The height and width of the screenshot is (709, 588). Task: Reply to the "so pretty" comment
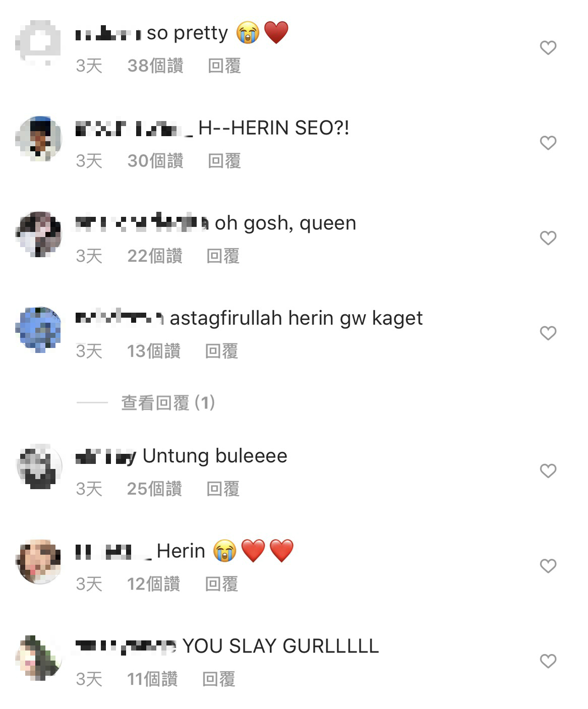tap(224, 66)
